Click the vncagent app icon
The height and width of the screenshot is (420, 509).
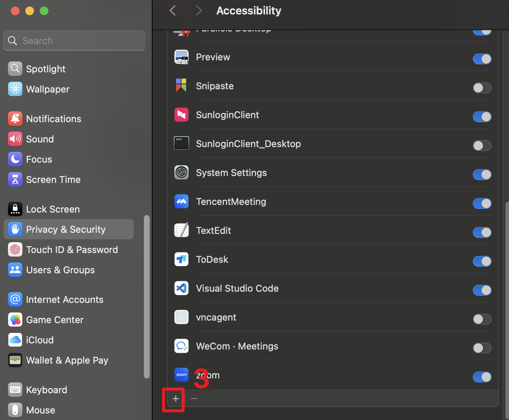181,317
